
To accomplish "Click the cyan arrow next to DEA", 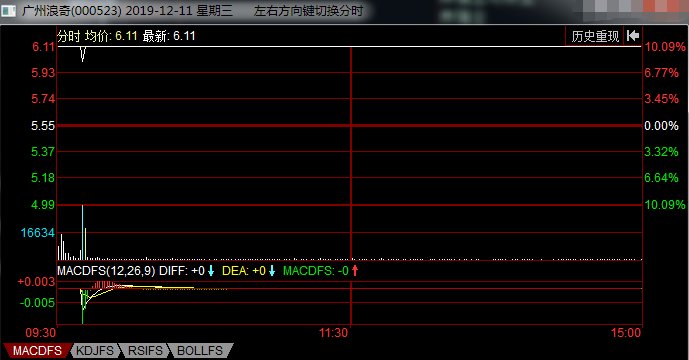I will click(272, 271).
